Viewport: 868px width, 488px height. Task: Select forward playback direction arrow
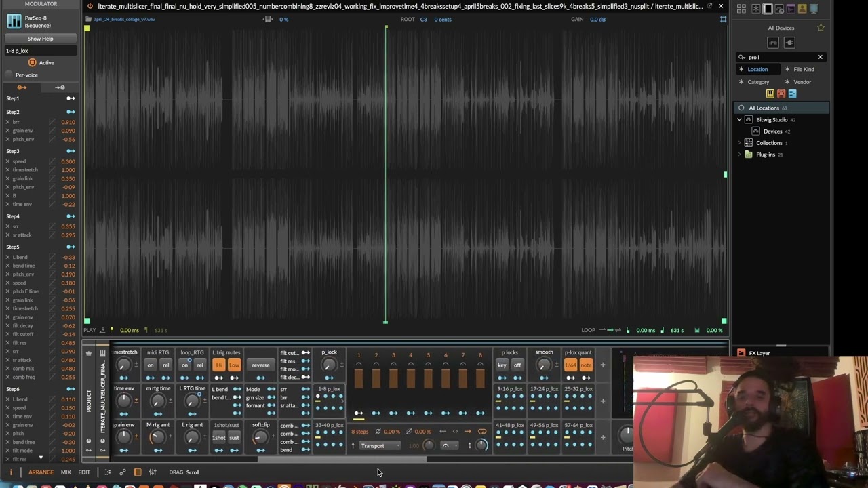point(467,432)
